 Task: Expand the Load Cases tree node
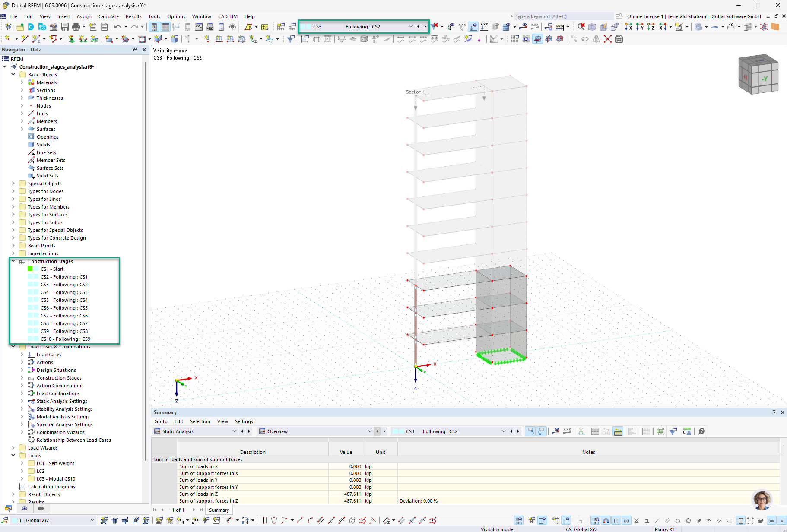pyautogui.click(x=22, y=355)
